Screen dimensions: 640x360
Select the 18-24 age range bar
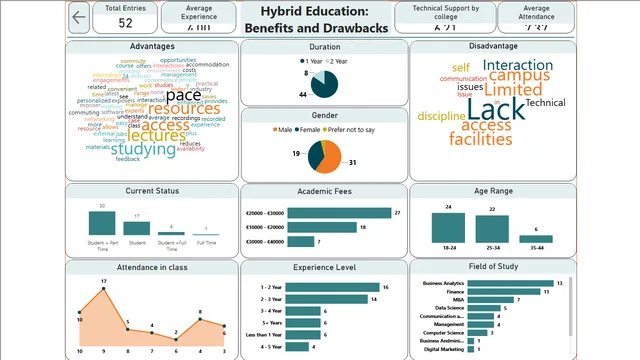449,228
